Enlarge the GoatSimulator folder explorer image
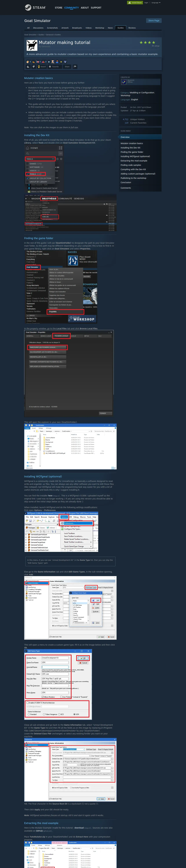 70,446
